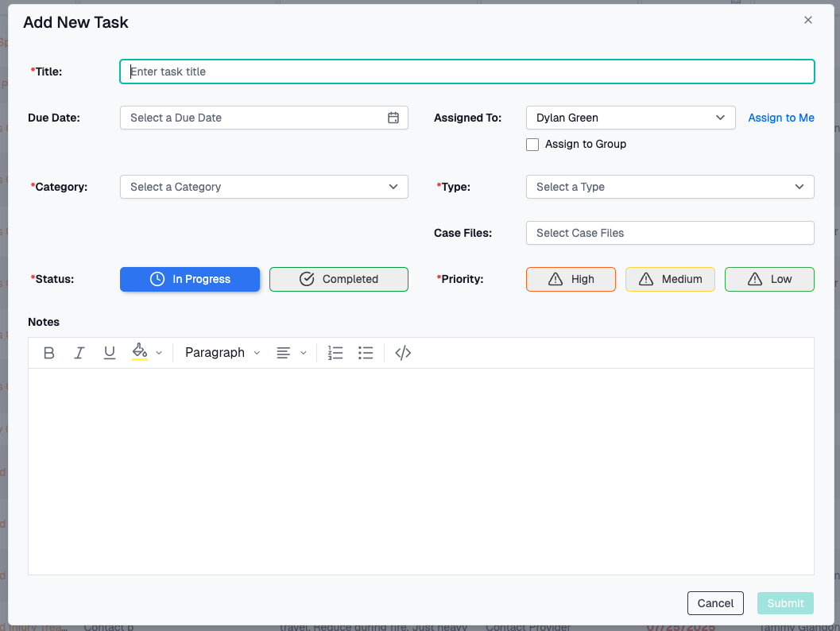Insert a numbered list in Notes
Screen dimensions: 840x631
point(335,352)
